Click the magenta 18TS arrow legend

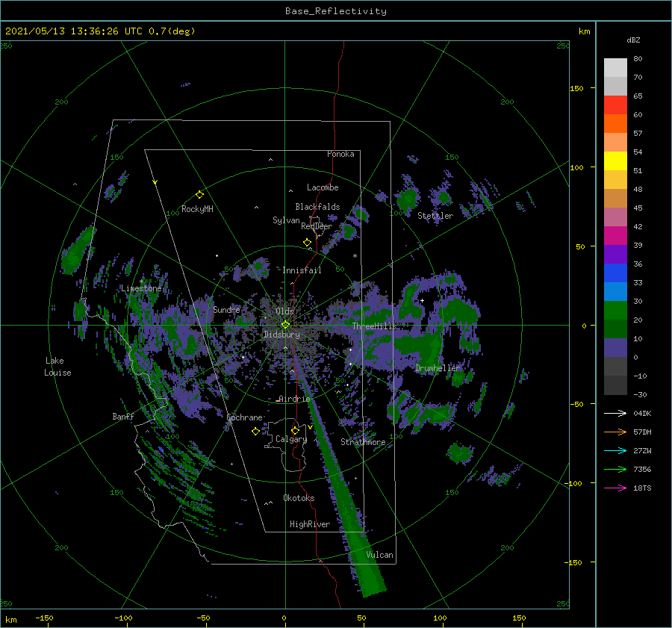pyautogui.click(x=615, y=488)
